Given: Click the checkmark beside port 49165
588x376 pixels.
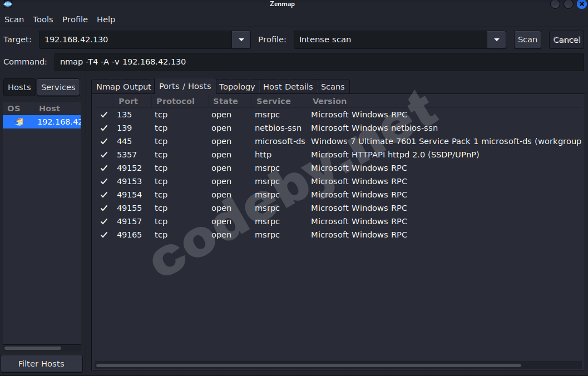Looking at the screenshot, I should point(104,235).
